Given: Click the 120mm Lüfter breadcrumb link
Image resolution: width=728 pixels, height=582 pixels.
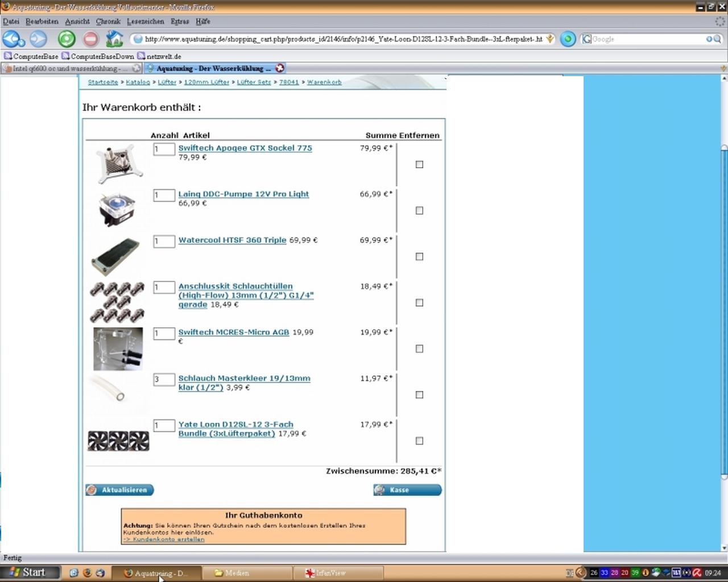Looking at the screenshot, I should tap(206, 82).
